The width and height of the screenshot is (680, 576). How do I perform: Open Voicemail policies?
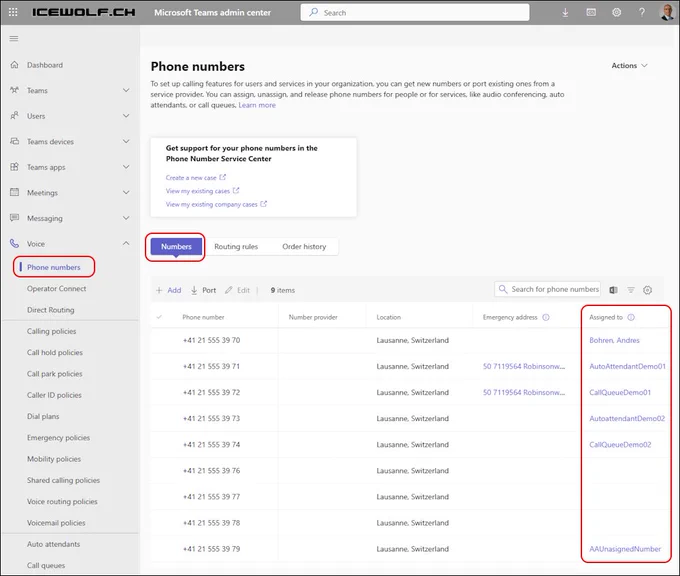coord(56,523)
